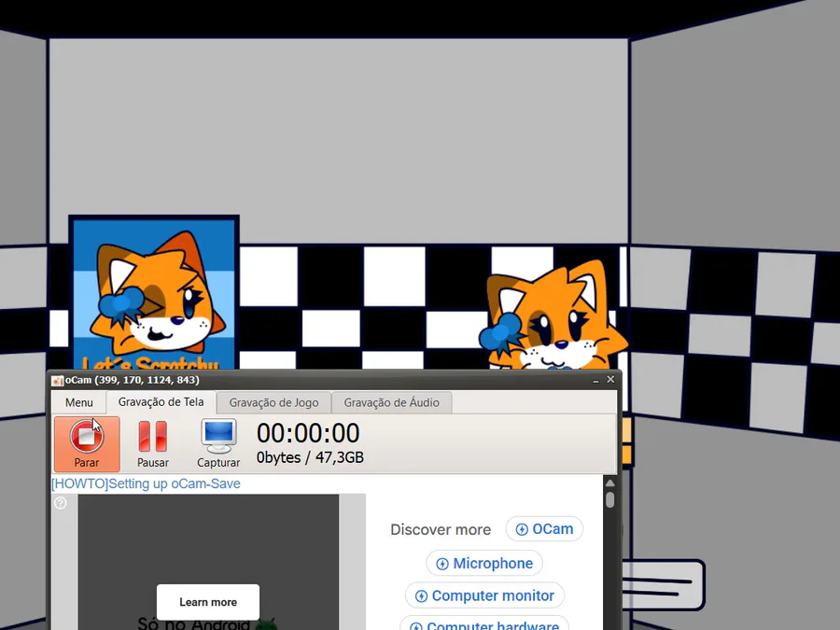Viewport: 840px width, 630px height.
Task: Click the oCam app icon in title bar
Action: (57, 381)
